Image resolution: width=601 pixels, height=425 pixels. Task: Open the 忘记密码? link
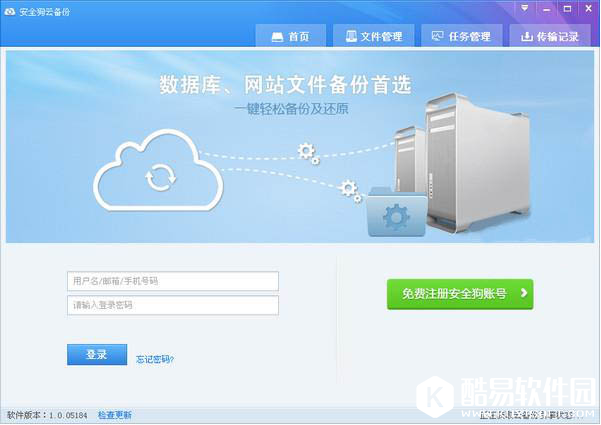pyautogui.click(x=155, y=359)
